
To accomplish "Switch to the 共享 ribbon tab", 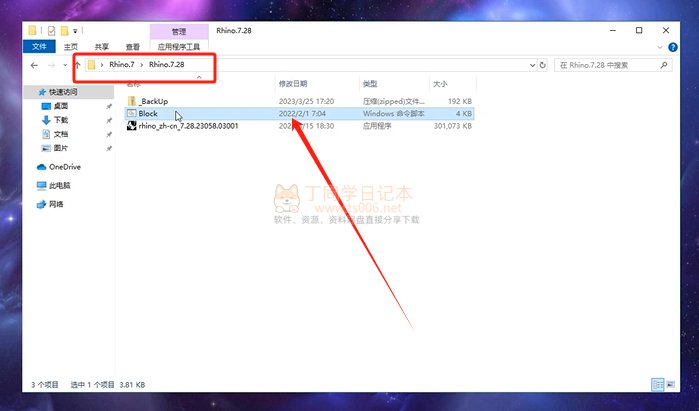I will point(102,46).
